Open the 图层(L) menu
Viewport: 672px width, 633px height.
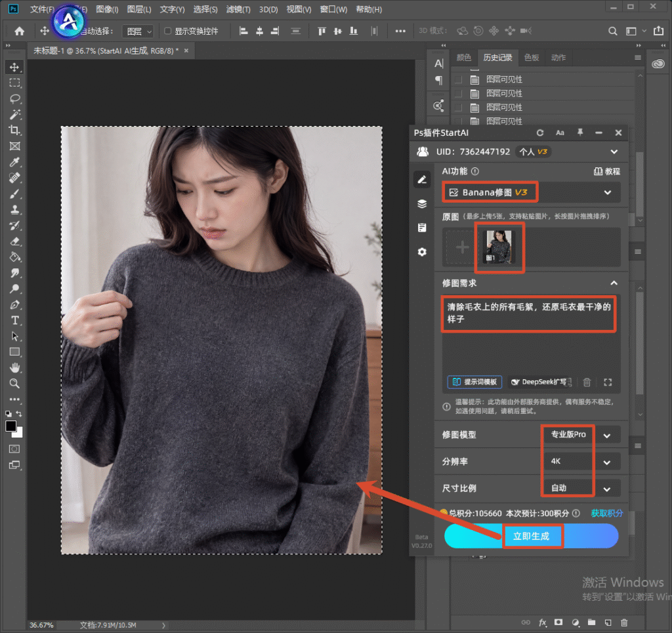pyautogui.click(x=139, y=9)
